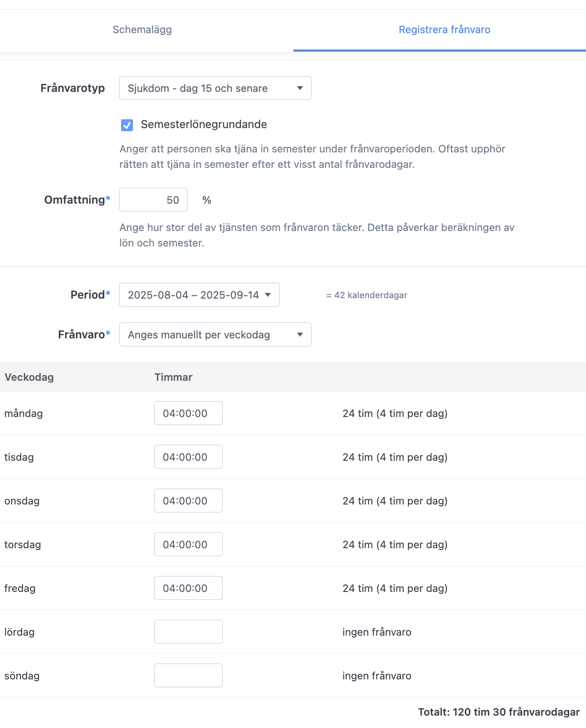Click the empty lördag hours field
Screen dimensions: 586x728
coord(188,632)
